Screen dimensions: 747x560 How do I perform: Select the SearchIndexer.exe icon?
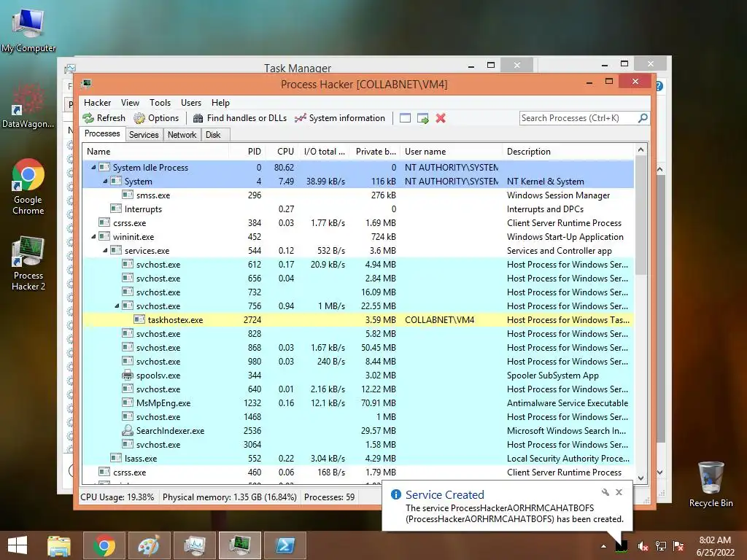click(x=127, y=430)
